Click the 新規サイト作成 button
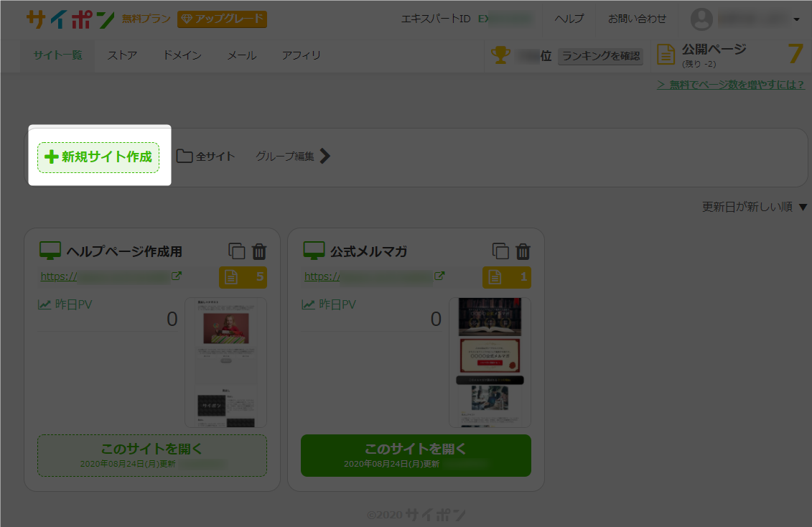The height and width of the screenshot is (527, 812). (x=98, y=157)
